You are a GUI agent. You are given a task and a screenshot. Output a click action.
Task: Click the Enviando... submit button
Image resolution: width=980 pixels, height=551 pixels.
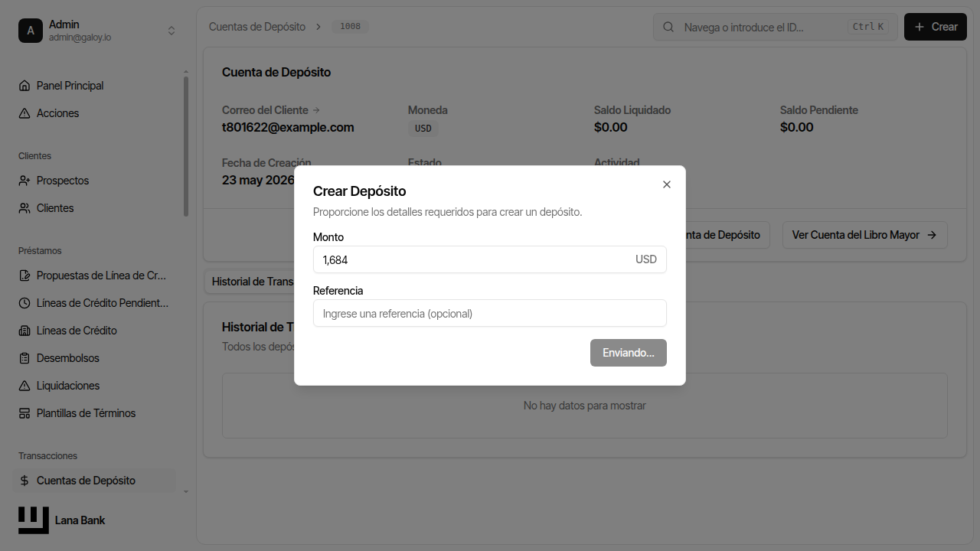[x=629, y=353]
